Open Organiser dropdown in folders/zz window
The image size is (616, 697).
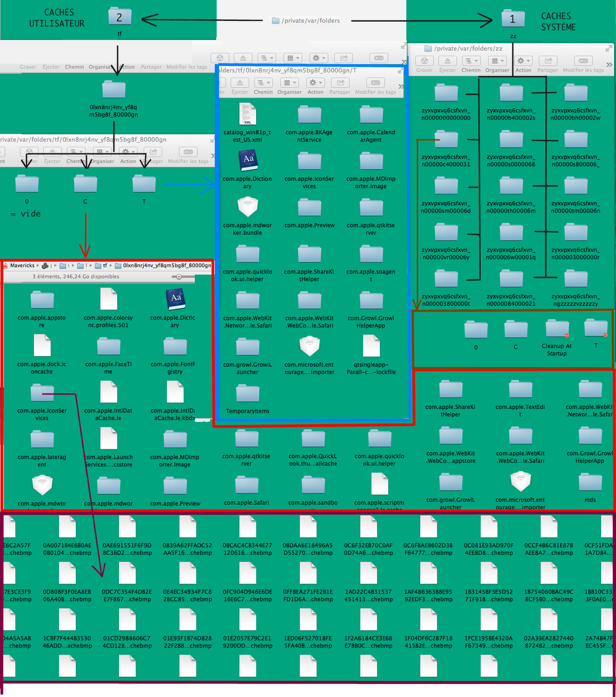(497, 61)
